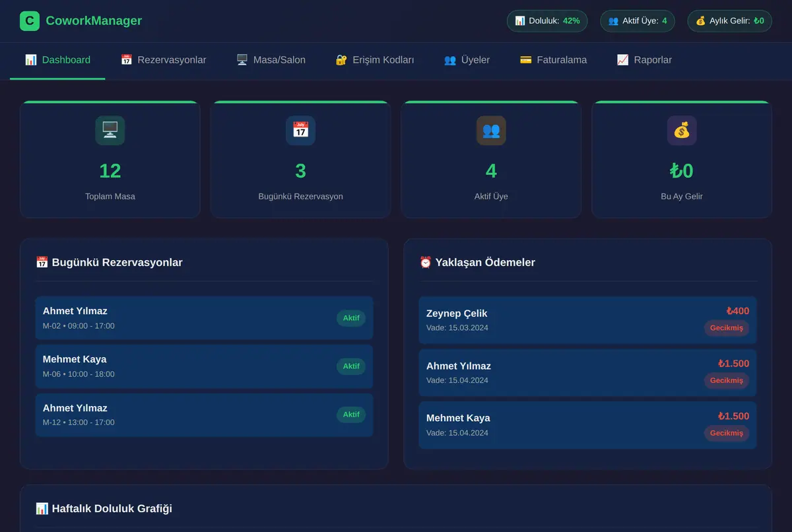This screenshot has height=532, width=792.
Task: Click the Vade: 15.03.2024 due date
Action: pyautogui.click(x=457, y=328)
